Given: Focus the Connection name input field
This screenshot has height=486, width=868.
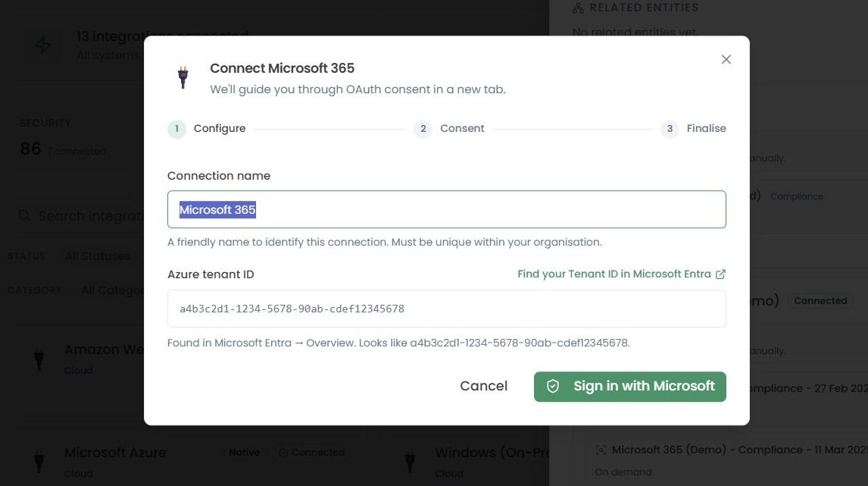Looking at the screenshot, I should [447, 209].
